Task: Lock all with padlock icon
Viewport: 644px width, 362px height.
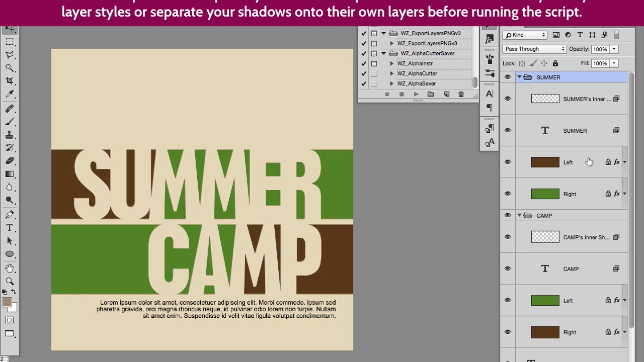Action: (x=555, y=63)
